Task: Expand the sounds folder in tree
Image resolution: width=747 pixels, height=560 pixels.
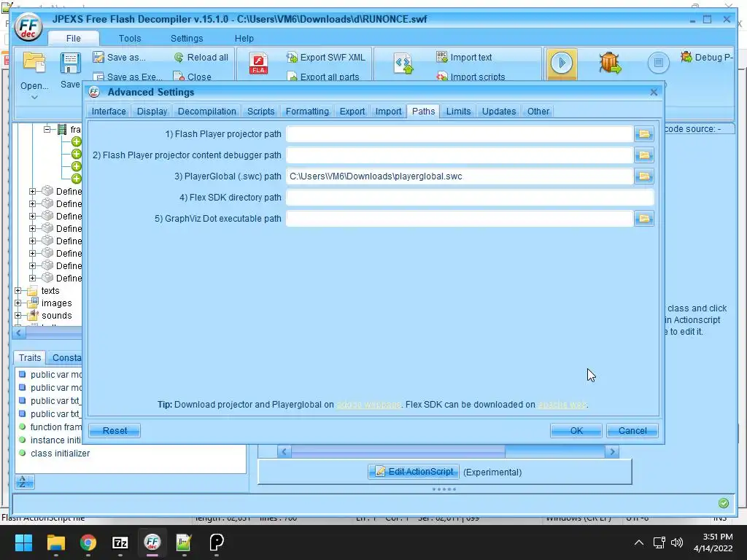Action: [x=18, y=315]
